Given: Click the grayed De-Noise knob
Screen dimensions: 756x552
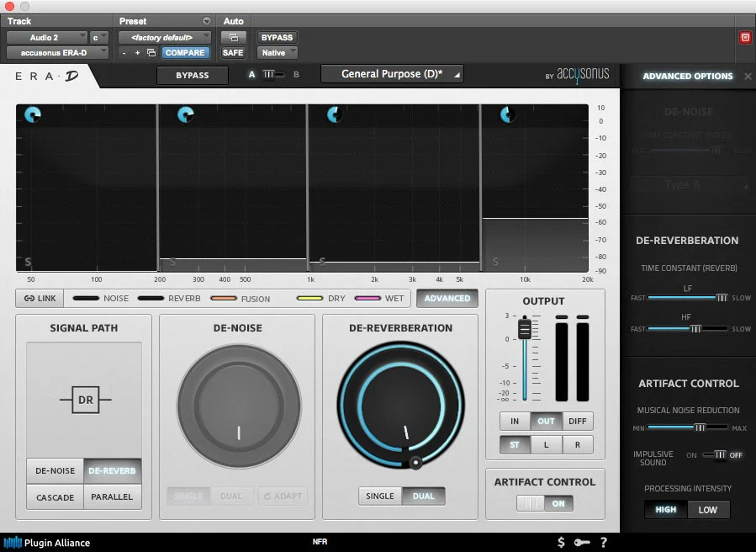Looking at the screenshot, I should [x=239, y=406].
